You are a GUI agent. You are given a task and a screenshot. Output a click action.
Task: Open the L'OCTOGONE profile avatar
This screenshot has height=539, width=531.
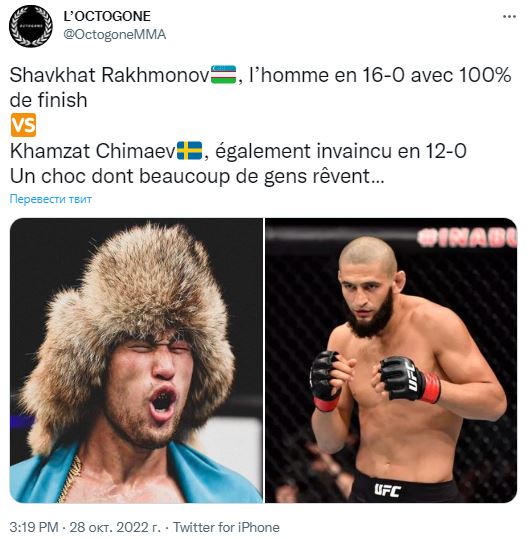click(x=31, y=26)
